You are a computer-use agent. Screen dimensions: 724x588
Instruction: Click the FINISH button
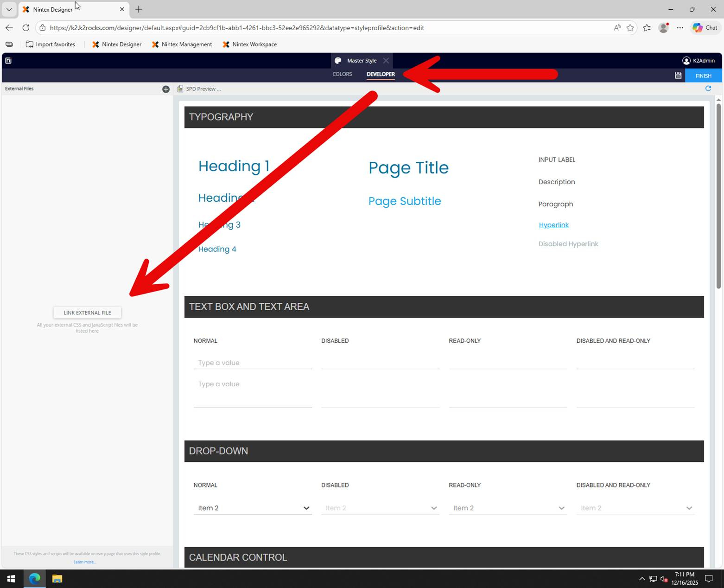703,76
